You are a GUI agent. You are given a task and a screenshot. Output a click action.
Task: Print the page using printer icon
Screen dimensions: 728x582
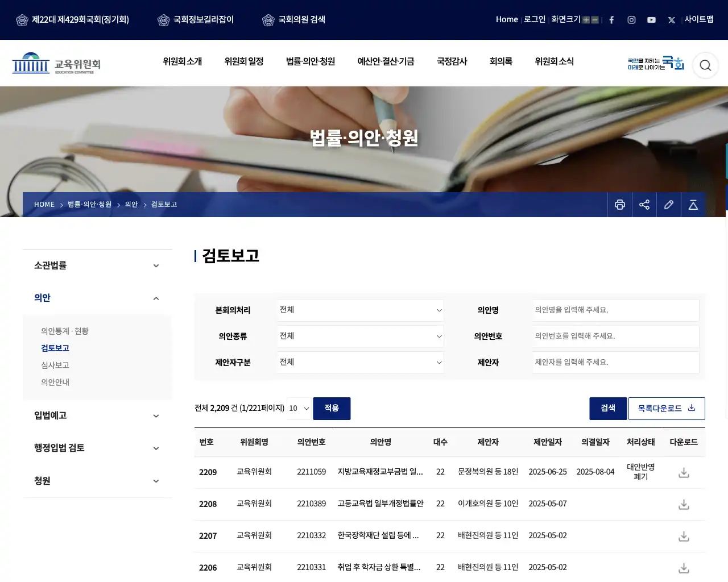[x=620, y=205]
